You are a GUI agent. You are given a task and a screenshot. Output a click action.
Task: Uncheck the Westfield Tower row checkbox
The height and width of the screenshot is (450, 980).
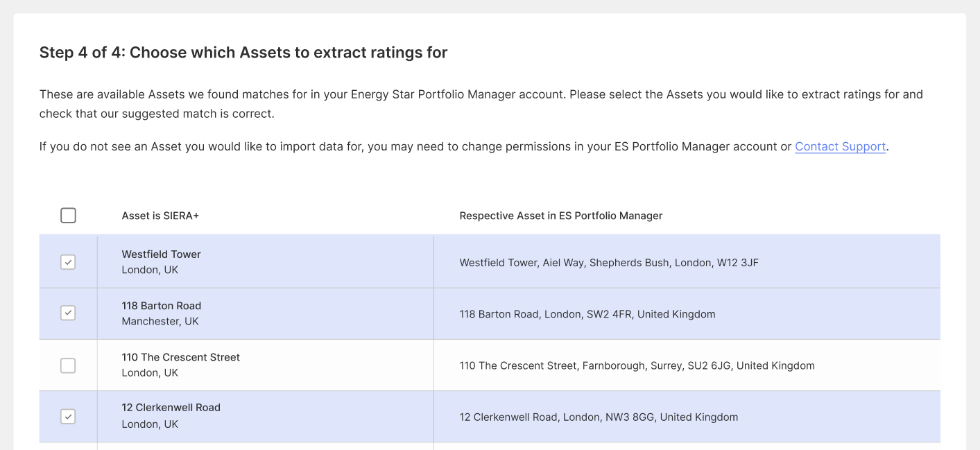pos(68,262)
